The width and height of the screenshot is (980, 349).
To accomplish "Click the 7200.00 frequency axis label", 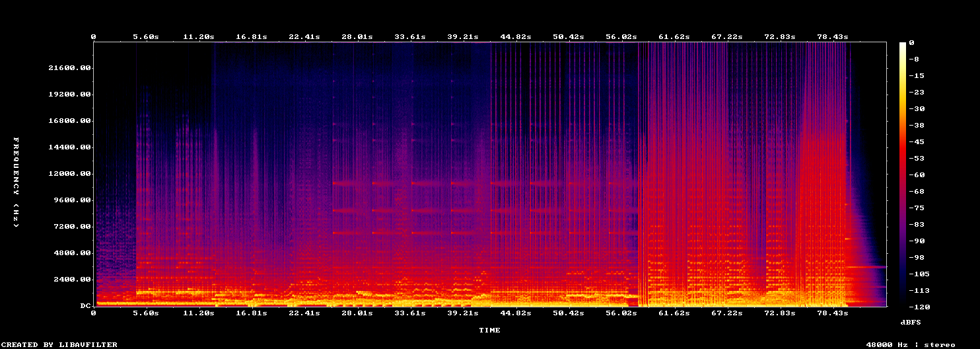I will tap(72, 227).
